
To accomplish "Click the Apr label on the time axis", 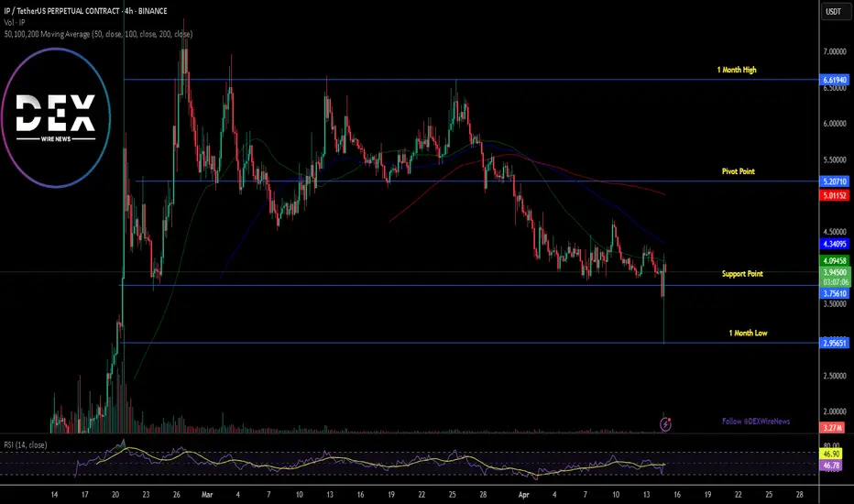I will pos(523,495).
